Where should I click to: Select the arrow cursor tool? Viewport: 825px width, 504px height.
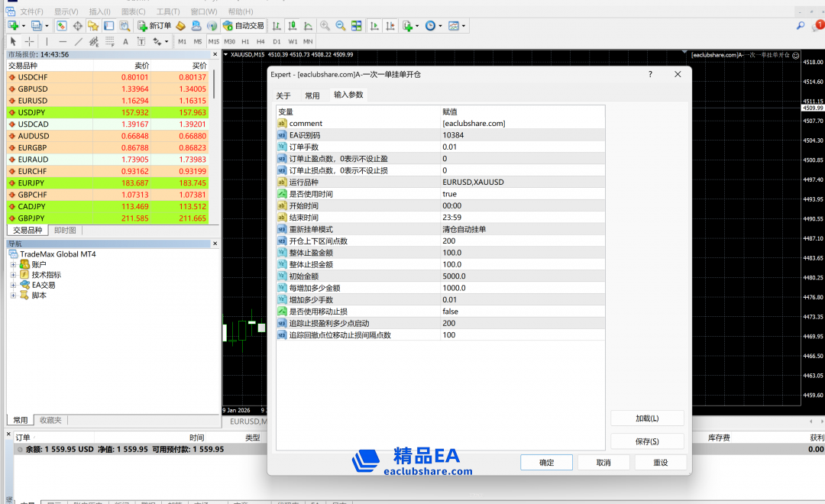pos(13,41)
